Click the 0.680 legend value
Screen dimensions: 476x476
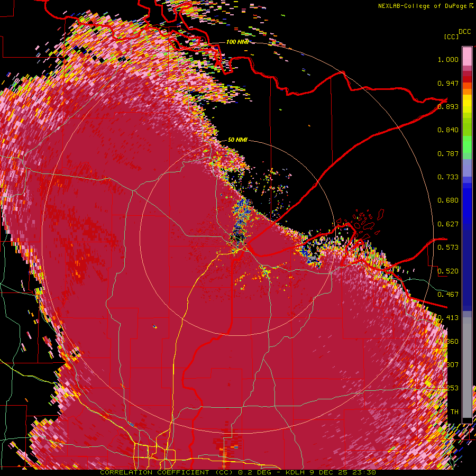point(448,200)
